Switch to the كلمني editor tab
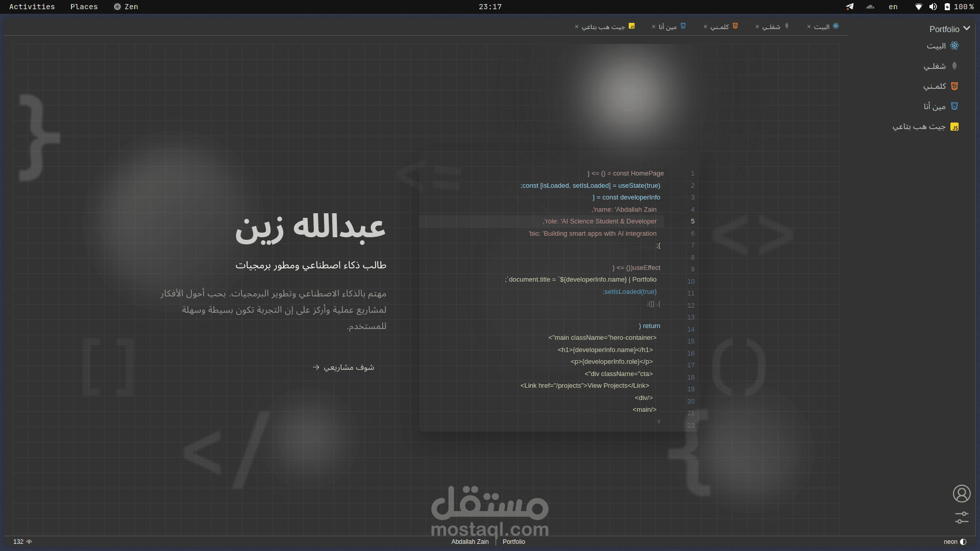Screen dimensions: 980x551 tap(720, 27)
